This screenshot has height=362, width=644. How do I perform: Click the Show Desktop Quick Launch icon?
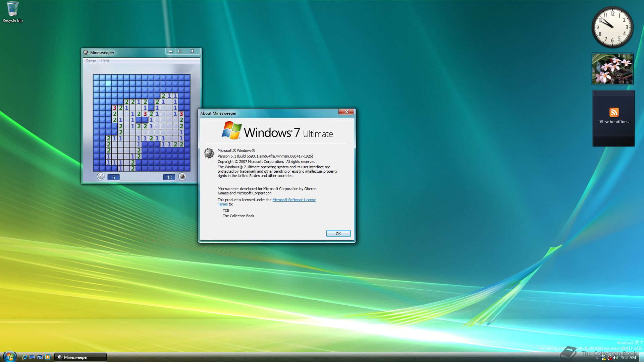(x=32, y=357)
